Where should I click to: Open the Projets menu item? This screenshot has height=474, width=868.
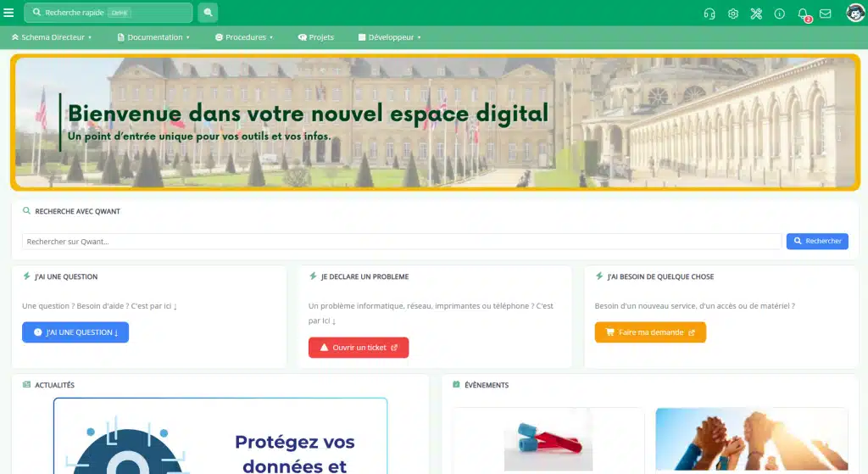pyautogui.click(x=316, y=37)
